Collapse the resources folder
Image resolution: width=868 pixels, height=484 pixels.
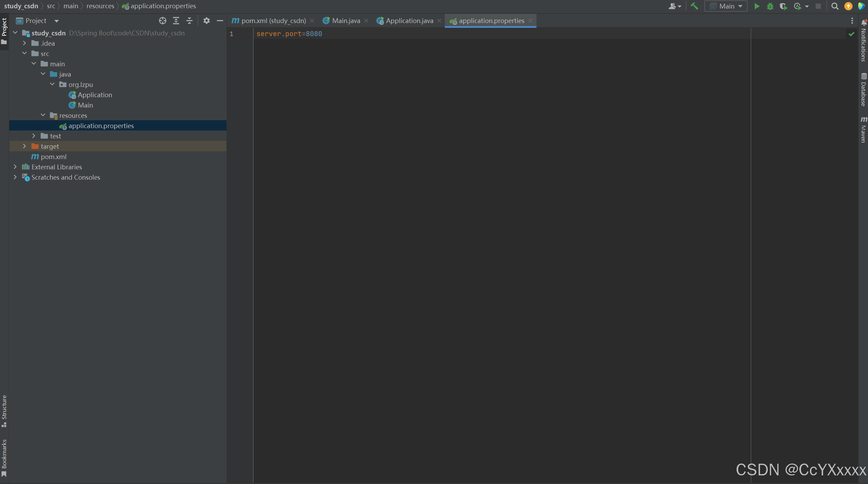click(x=43, y=115)
